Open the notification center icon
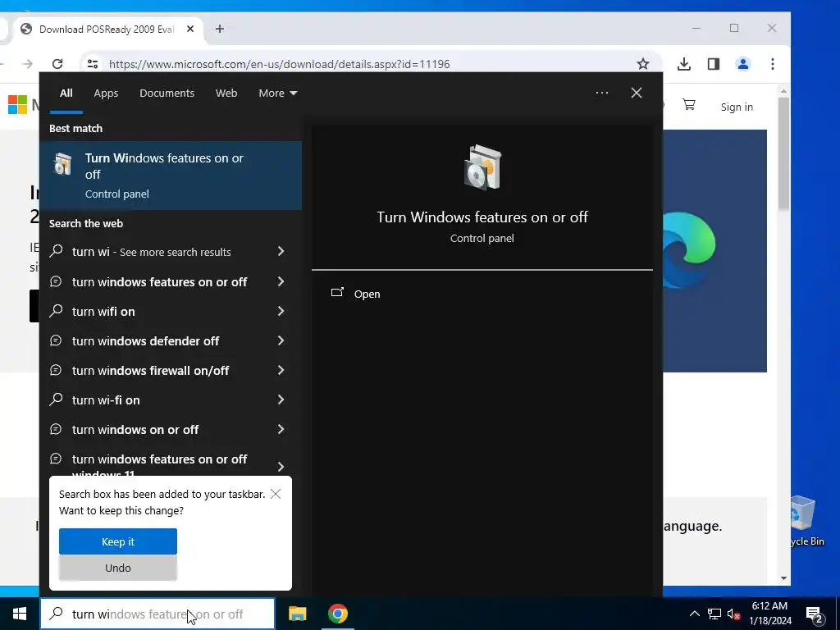 (815, 614)
